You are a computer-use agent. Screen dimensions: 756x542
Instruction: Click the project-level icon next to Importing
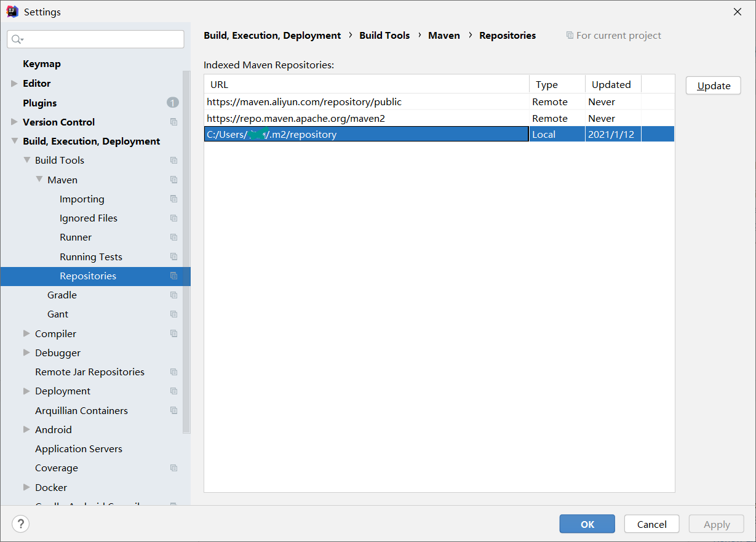pyautogui.click(x=173, y=199)
